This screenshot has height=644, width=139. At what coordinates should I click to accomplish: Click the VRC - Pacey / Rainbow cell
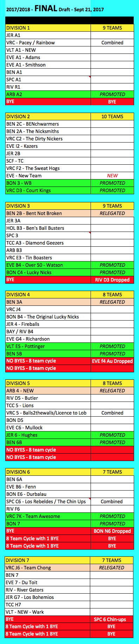(x=48, y=43)
